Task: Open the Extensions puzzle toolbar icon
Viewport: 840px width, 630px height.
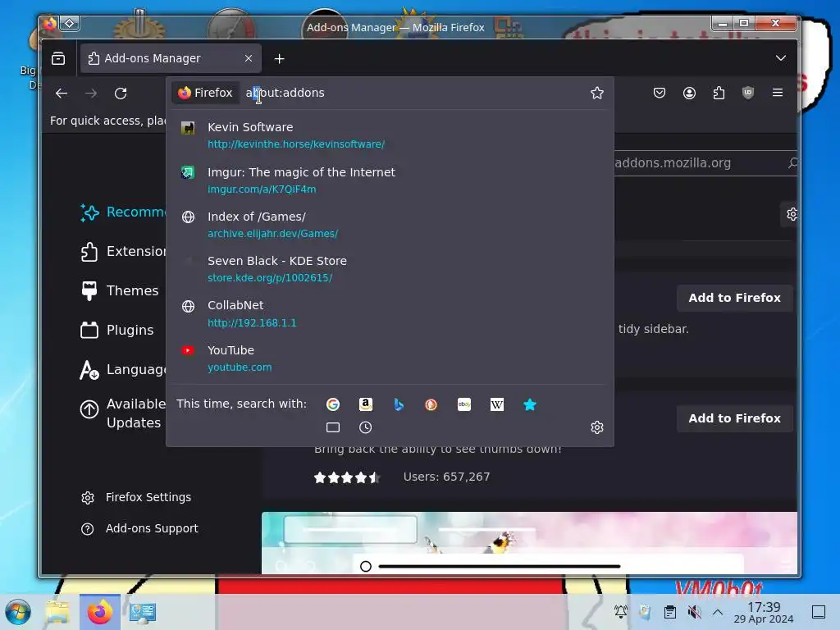Action: (719, 93)
